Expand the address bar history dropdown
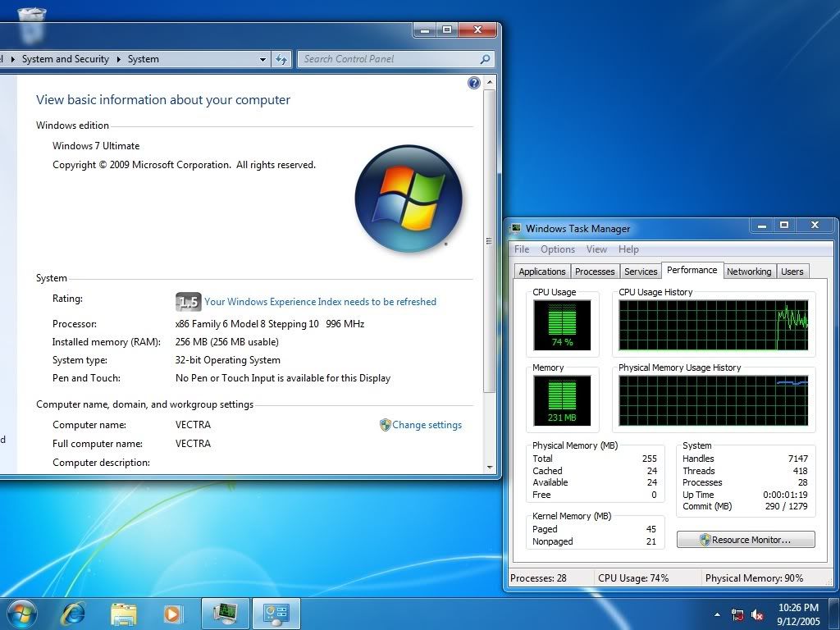This screenshot has height=630, width=840. tap(262, 59)
